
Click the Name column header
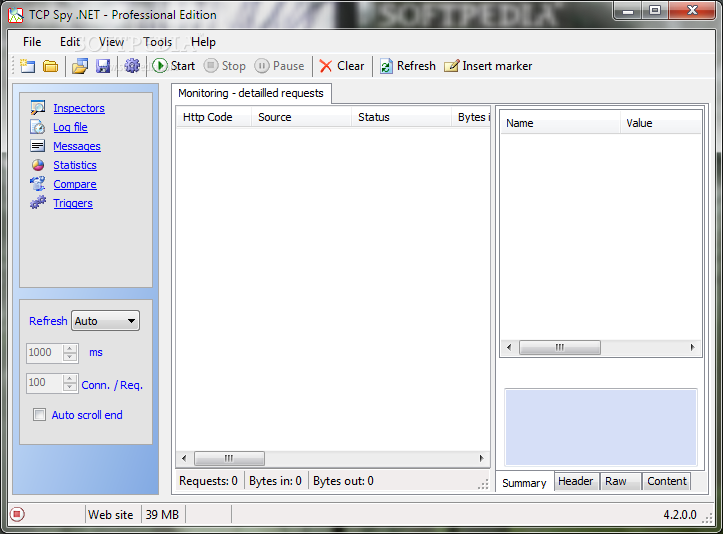(560, 123)
